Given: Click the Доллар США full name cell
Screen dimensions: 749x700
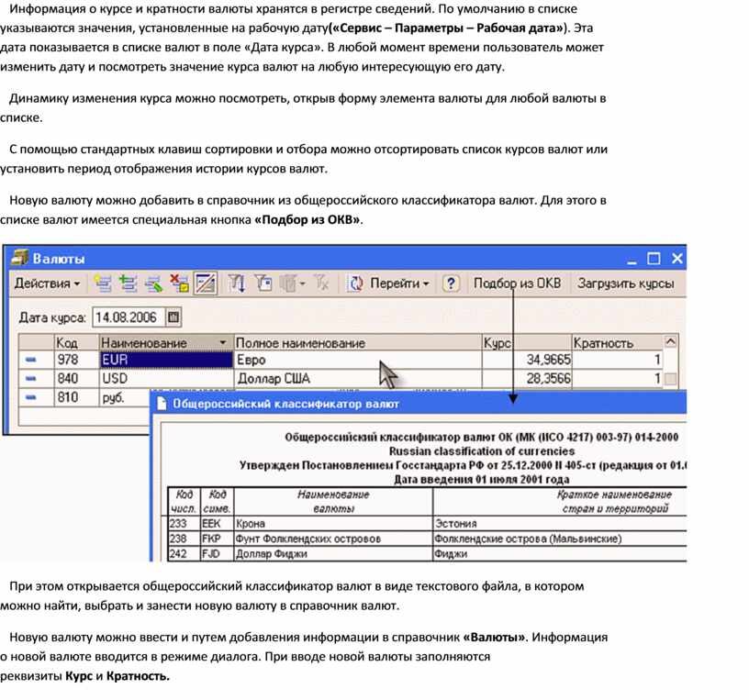Looking at the screenshot, I should pyautogui.click(x=357, y=379).
